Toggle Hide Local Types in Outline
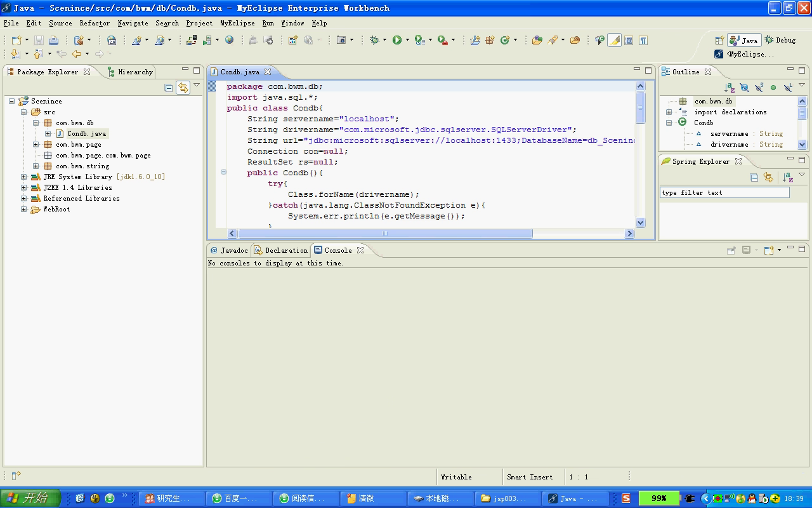The width and height of the screenshot is (812, 508). [x=788, y=88]
